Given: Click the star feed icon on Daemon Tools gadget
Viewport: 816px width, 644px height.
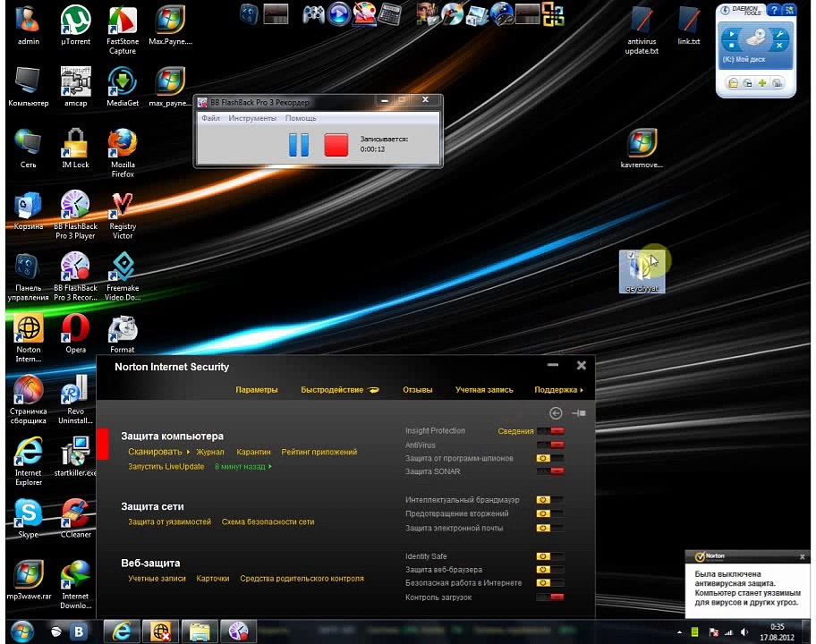Looking at the screenshot, I should coord(789,11).
